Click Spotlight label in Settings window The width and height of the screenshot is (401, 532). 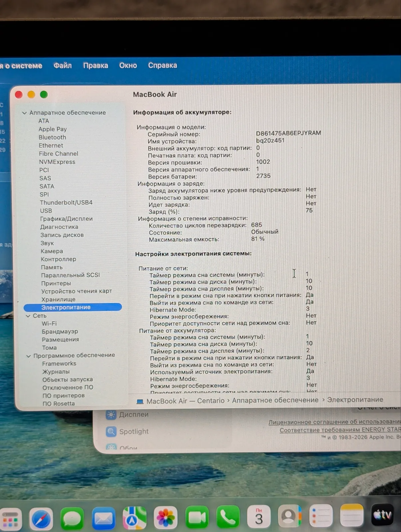[134, 432]
